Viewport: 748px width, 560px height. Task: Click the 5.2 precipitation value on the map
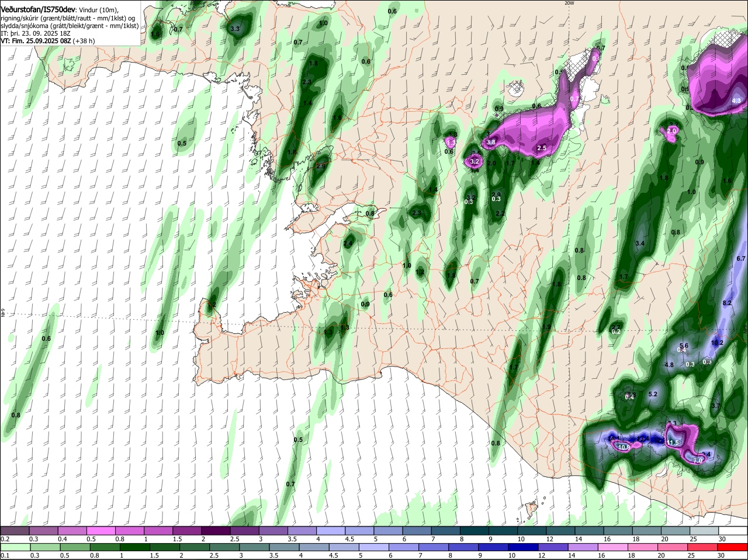pyautogui.click(x=653, y=394)
